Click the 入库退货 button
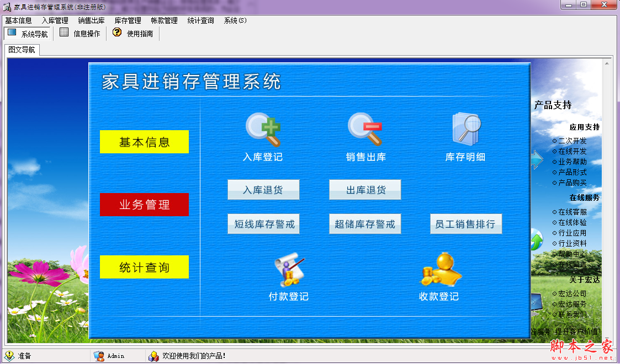The height and width of the screenshot is (364, 620). [263, 190]
